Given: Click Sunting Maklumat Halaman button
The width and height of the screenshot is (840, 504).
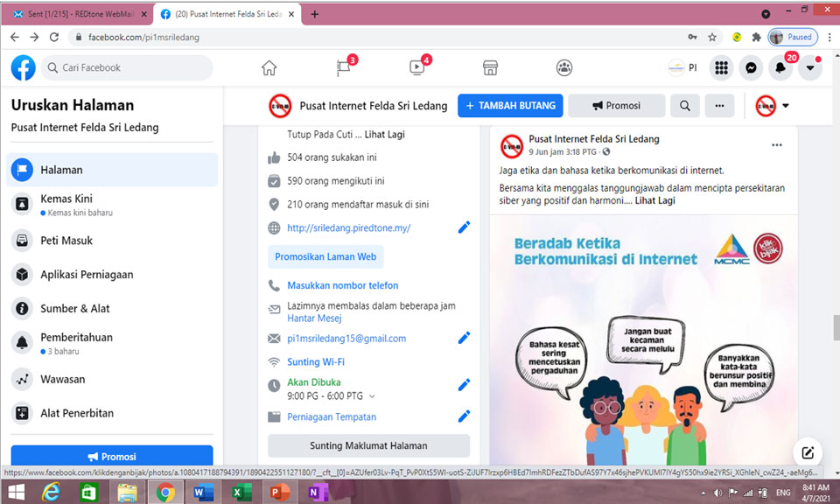Looking at the screenshot, I should (368, 445).
